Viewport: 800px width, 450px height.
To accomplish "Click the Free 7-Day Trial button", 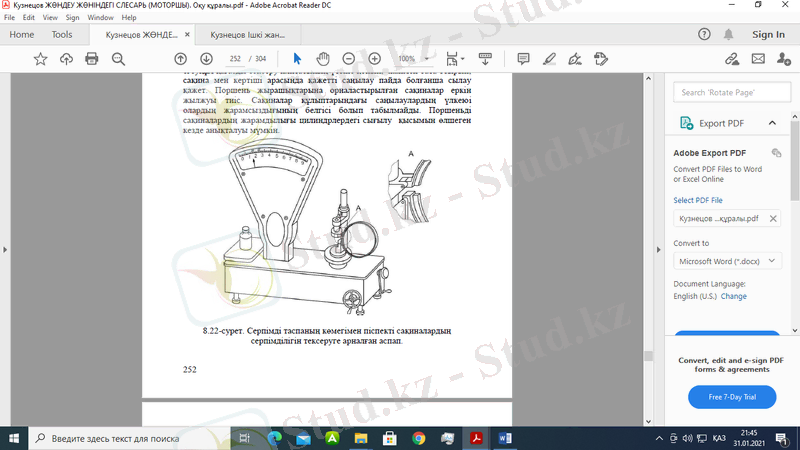I will [x=732, y=397].
